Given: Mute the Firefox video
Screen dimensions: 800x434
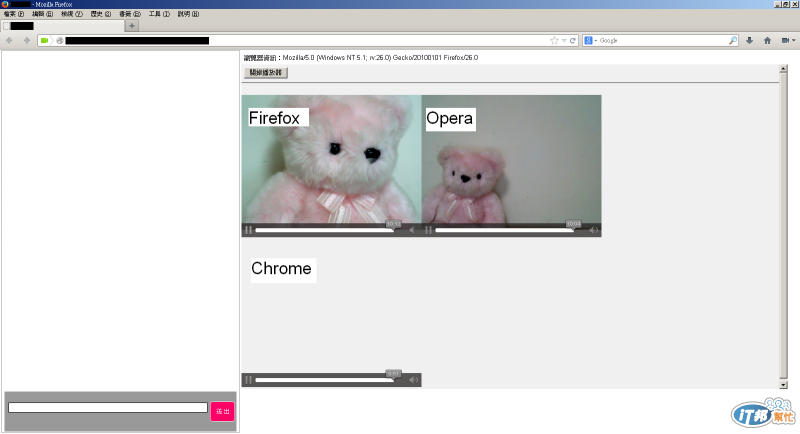Looking at the screenshot, I should coord(412,230).
